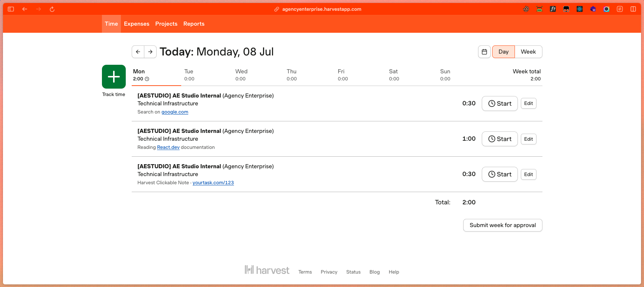The width and height of the screenshot is (644, 287).
Task: Click the rainbow-ring camera lens extension icon
Action: tap(606, 9)
